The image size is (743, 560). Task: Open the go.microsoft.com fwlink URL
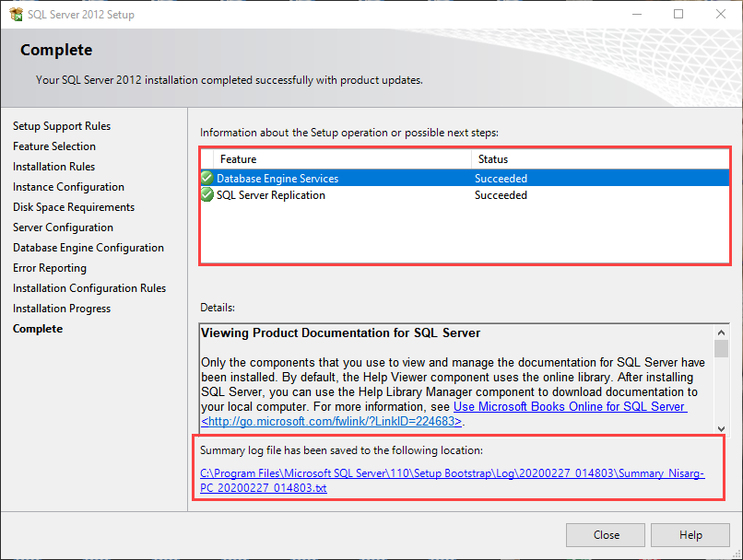(x=331, y=421)
